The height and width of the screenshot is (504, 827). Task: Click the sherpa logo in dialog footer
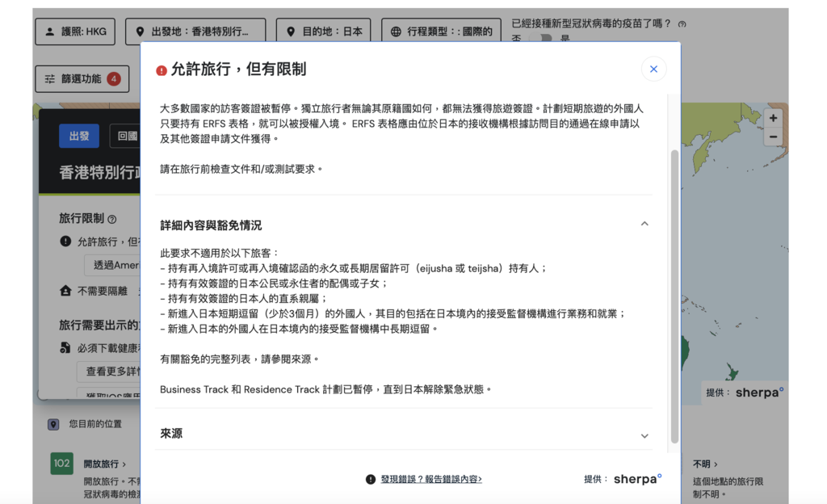(637, 479)
